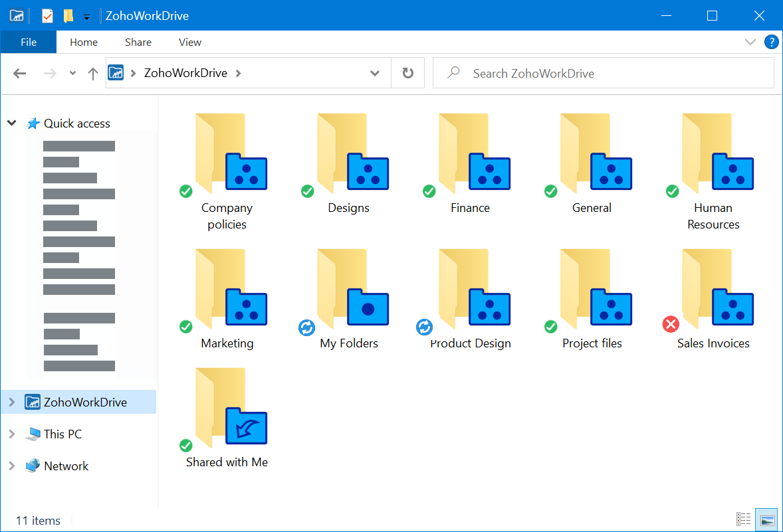783x532 pixels.
Task: Click the New folder icon in the quick access toolbar
Action: pos(68,16)
